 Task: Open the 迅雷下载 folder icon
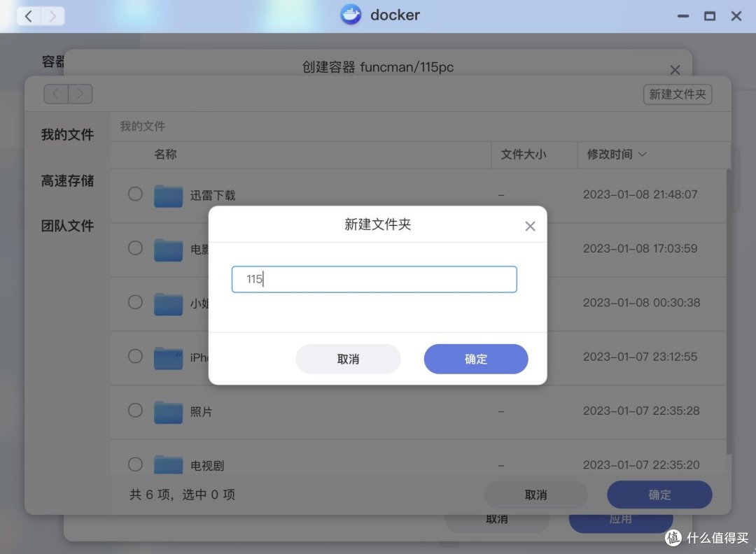coord(167,195)
